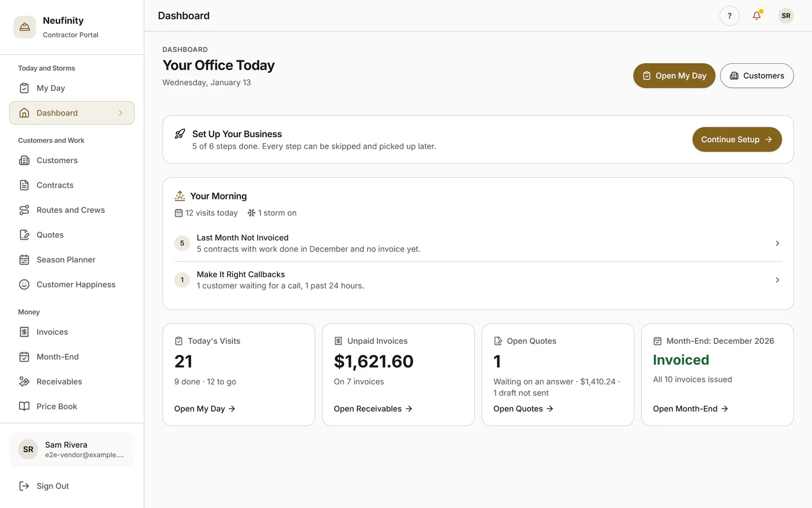This screenshot has width=812, height=508.
Task: Click 'All 10 invoices issued' text
Action: tap(692, 379)
